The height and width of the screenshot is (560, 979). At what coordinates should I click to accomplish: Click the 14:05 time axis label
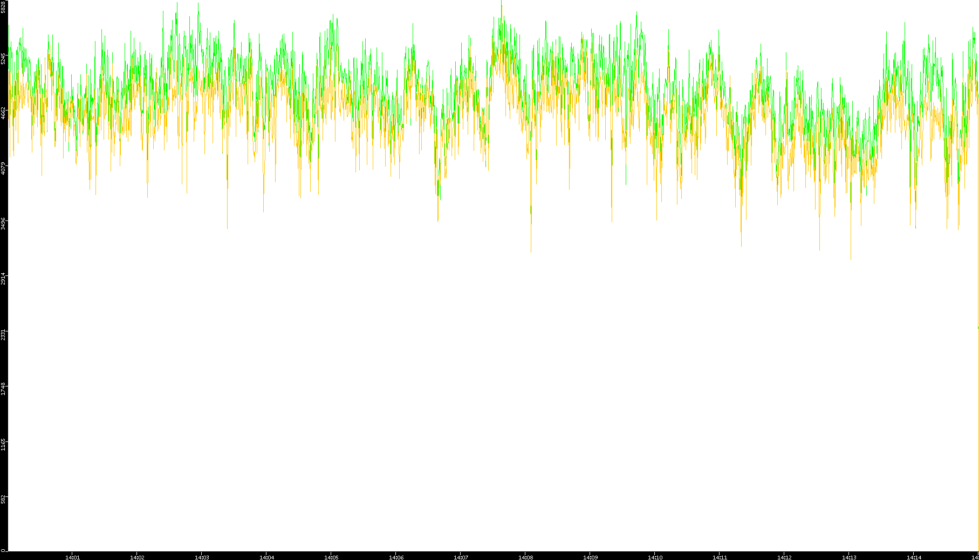(331, 557)
